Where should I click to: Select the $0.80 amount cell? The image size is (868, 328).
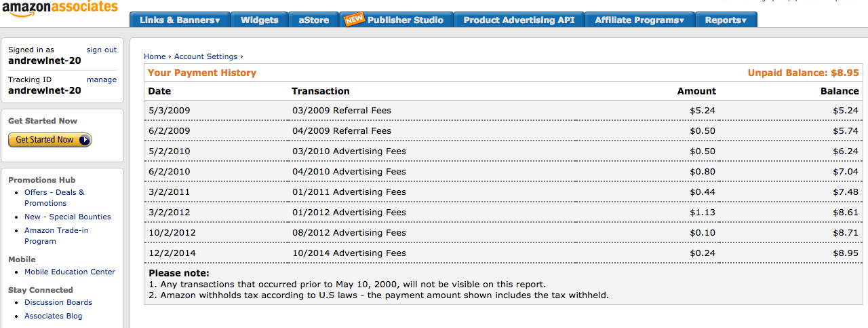(x=703, y=171)
